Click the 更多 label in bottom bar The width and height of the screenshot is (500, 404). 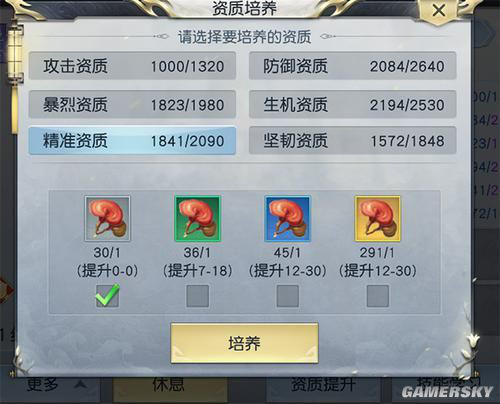[43, 384]
